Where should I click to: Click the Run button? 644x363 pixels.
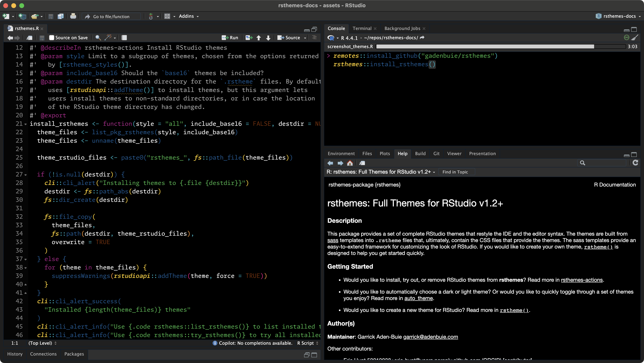click(230, 37)
